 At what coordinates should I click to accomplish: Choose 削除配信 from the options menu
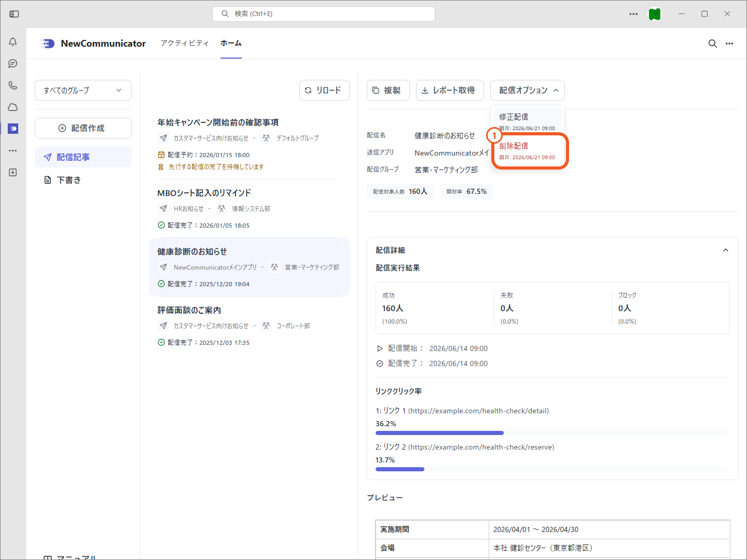coord(528,150)
